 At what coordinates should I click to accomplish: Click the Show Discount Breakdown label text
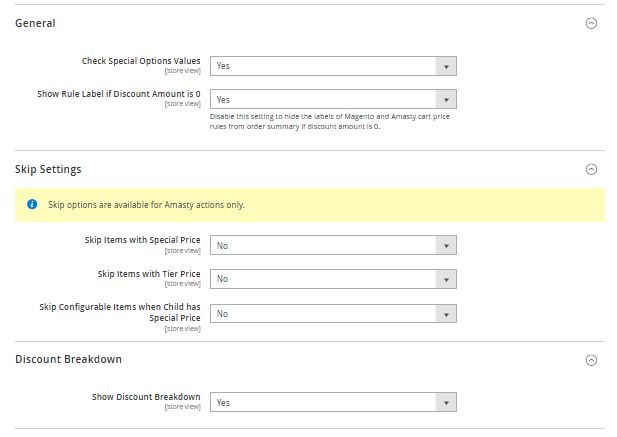146,397
